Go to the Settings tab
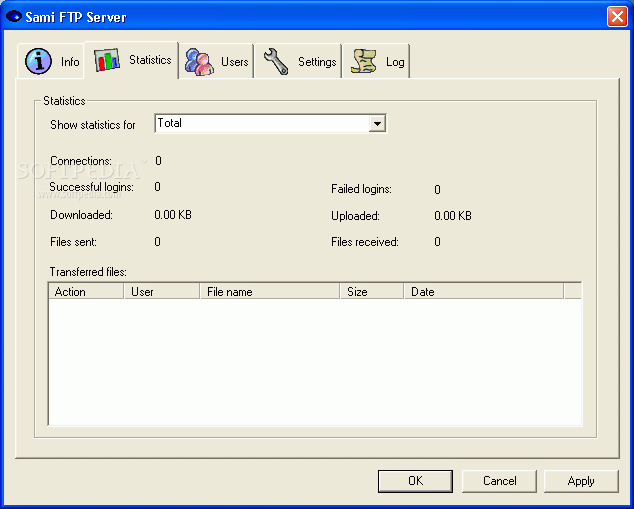This screenshot has width=634, height=509. pos(298,61)
